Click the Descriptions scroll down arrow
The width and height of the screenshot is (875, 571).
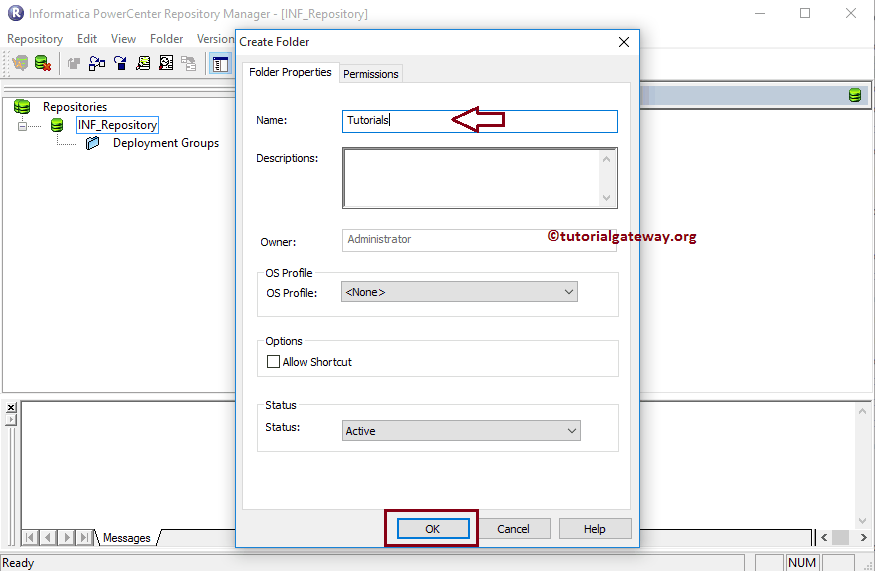click(x=607, y=198)
